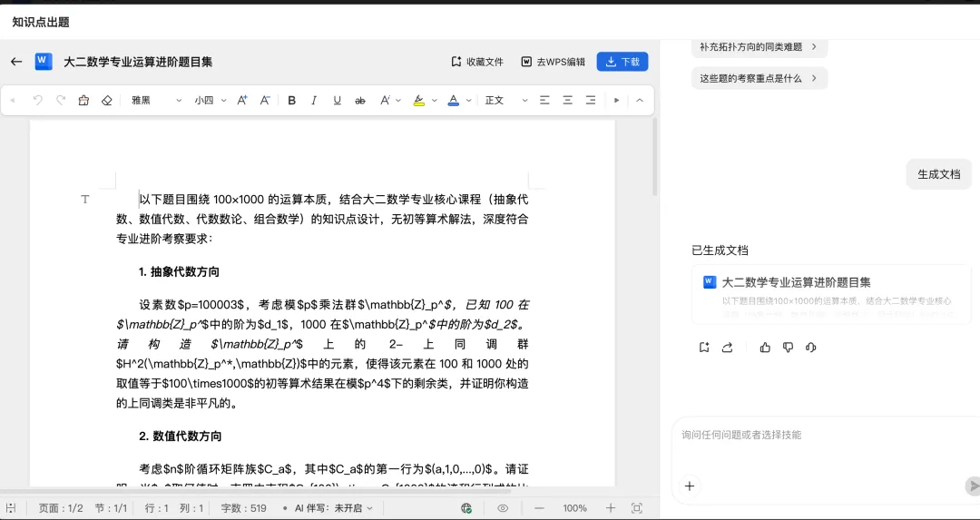This screenshot has width=980, height=520.
Task: Open the font name dropdown 雅黑
Action: pyautogui.click(x=156, y=100)
